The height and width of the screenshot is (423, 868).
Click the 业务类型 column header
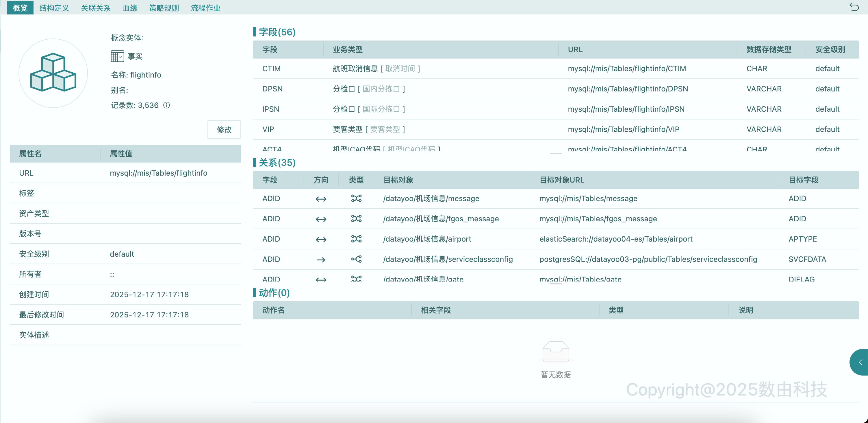[x=347, y=49]
